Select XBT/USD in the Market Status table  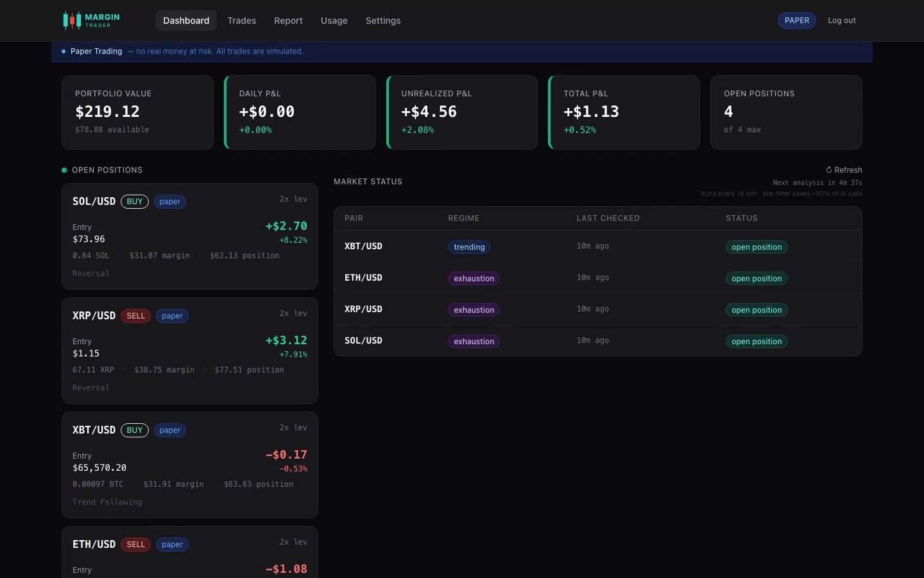coord(363,246)
